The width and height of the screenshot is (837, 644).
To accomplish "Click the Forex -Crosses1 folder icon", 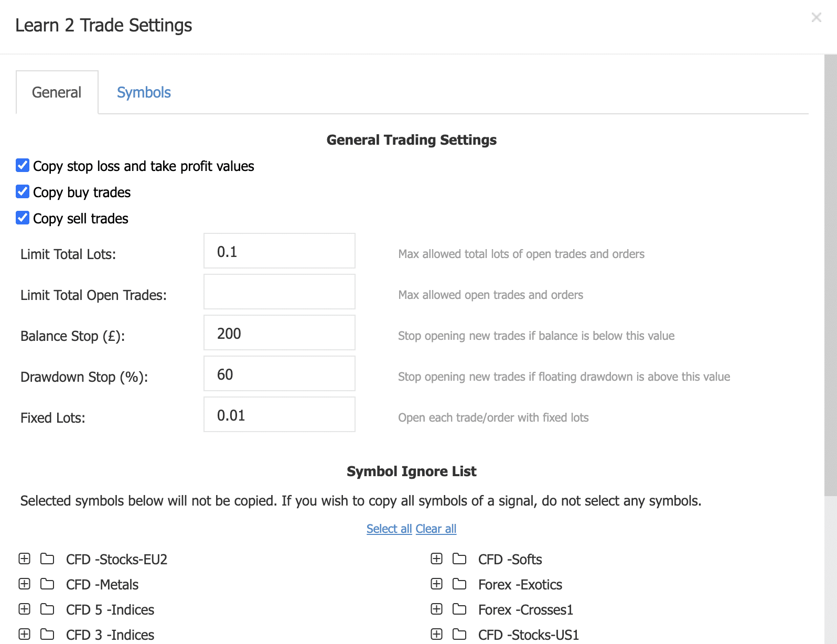I will (x=459, y=609).
